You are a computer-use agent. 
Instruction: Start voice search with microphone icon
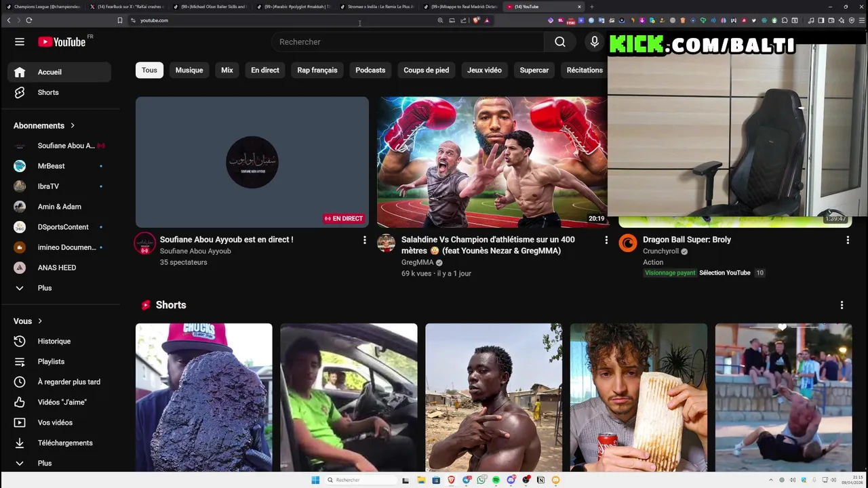coord(595,42)
